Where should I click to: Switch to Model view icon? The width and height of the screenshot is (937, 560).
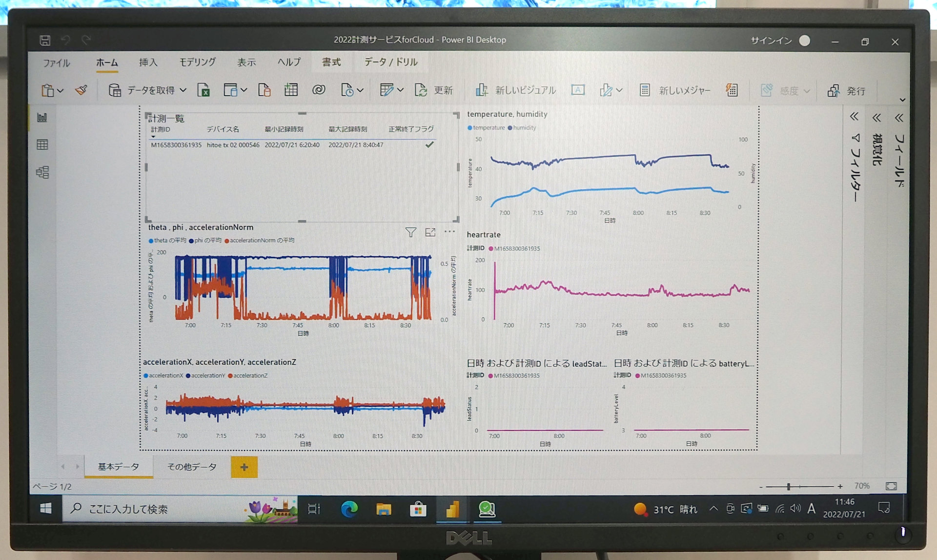(x=42, y=172)
